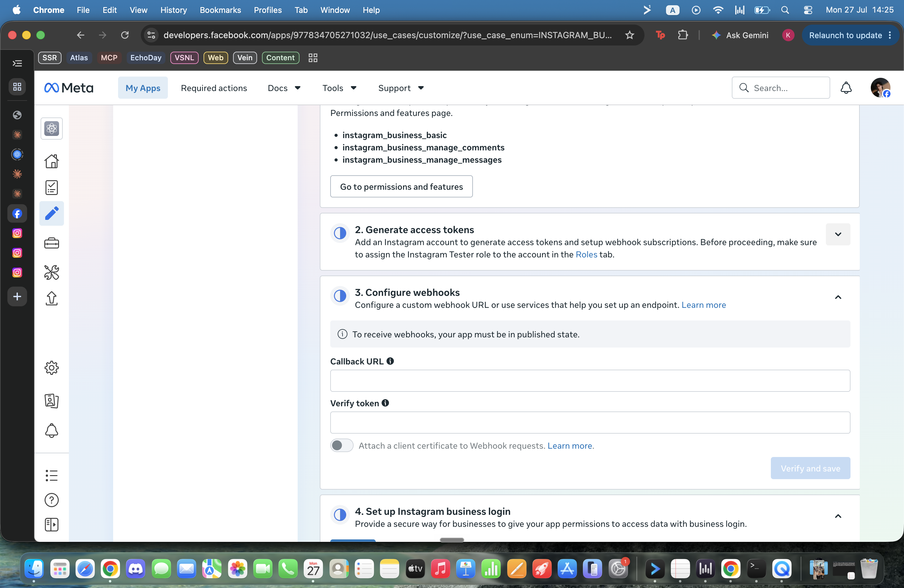
Task: Open the Tools dropdown menu
Action: [x=339, y=88]
